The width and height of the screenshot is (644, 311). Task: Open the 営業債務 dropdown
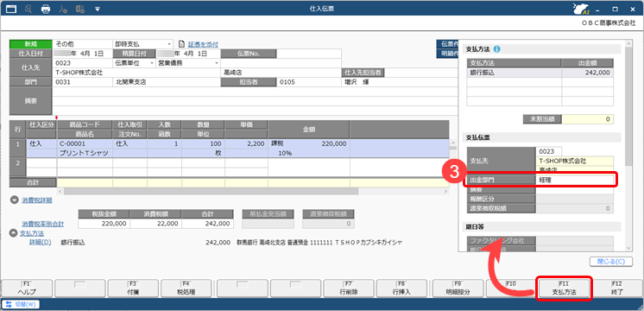(x=217, y=63)
